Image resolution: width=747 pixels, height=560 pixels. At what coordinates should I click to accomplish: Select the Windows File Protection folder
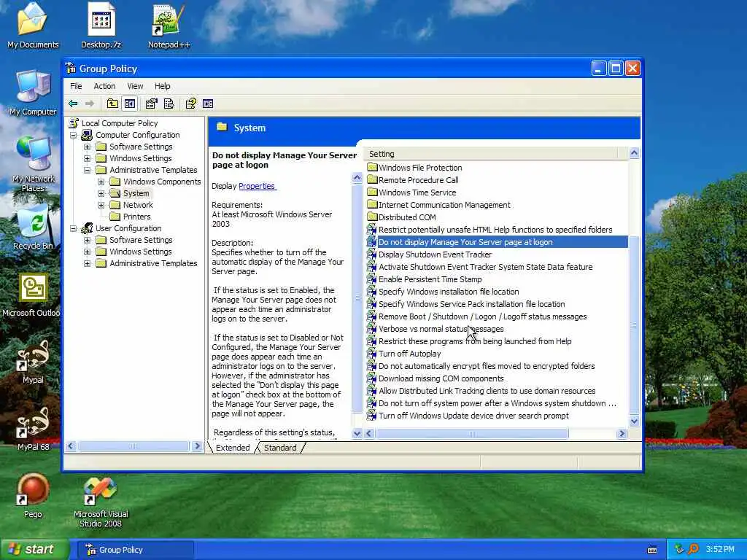click(420, 168)
